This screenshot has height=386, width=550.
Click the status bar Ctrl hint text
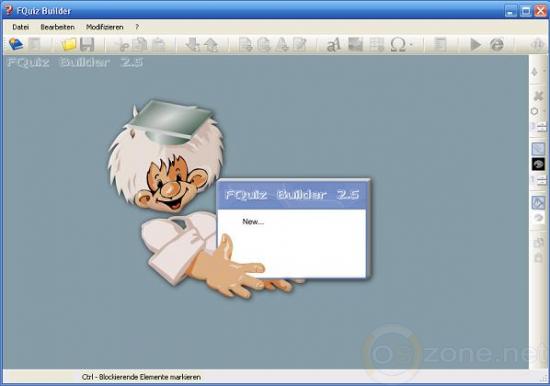[x=141, y=377]
